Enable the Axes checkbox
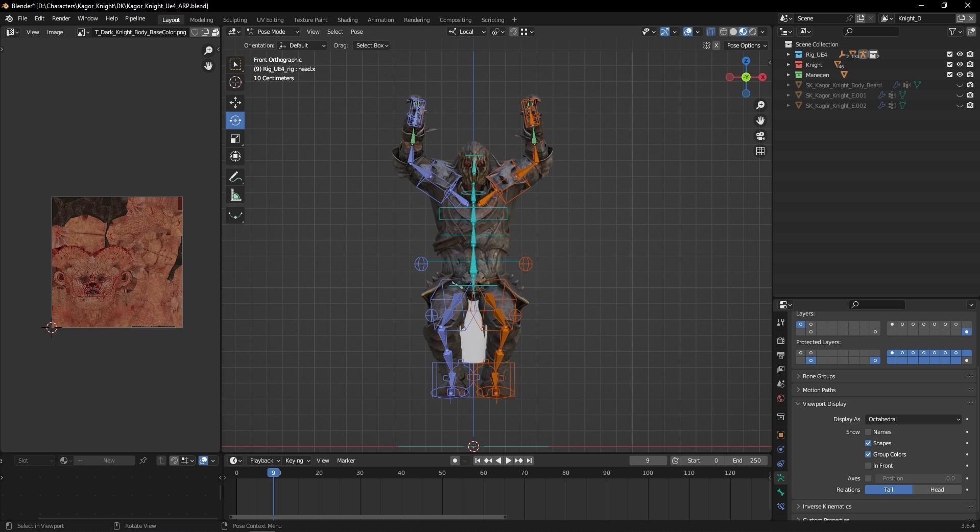 (x=868, y=478)
